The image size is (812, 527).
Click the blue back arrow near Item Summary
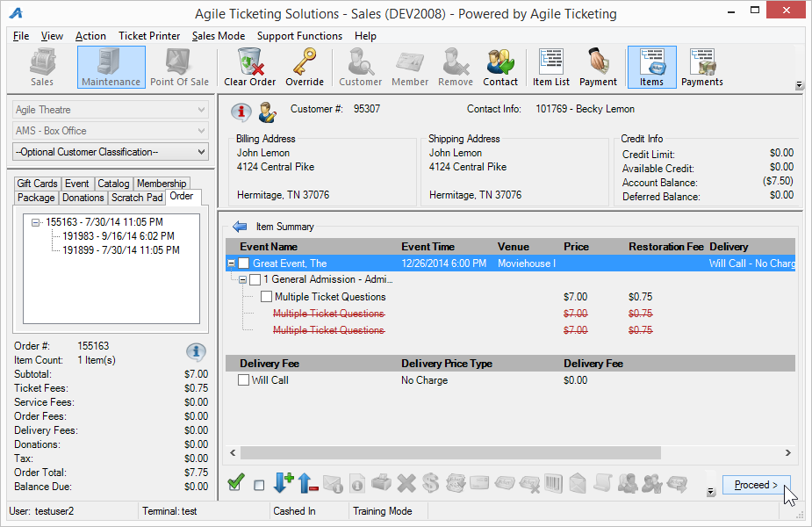pyautogui.click(x=240, y=227)
